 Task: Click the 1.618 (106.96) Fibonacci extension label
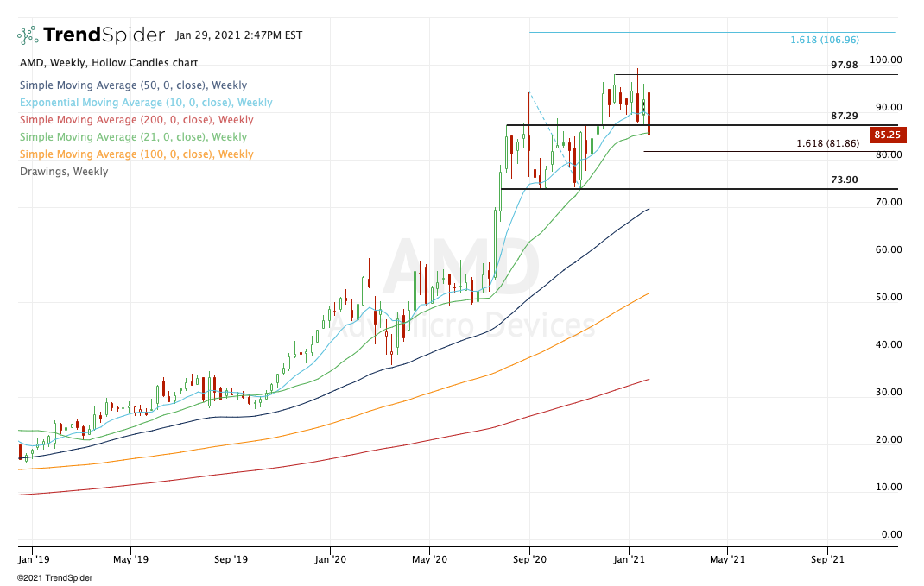pyautogui.click(x=825, y=40)
